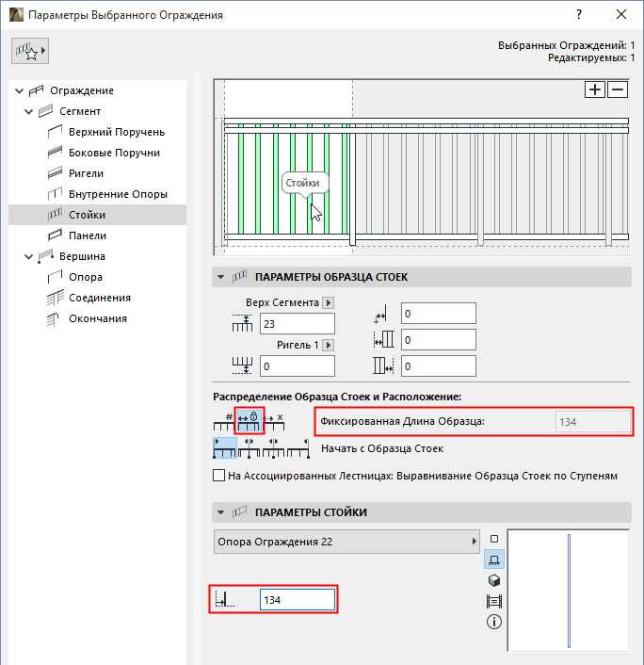Open the railing favorites star button
This screenshot has width=644, height=665.
coord(30,51)
